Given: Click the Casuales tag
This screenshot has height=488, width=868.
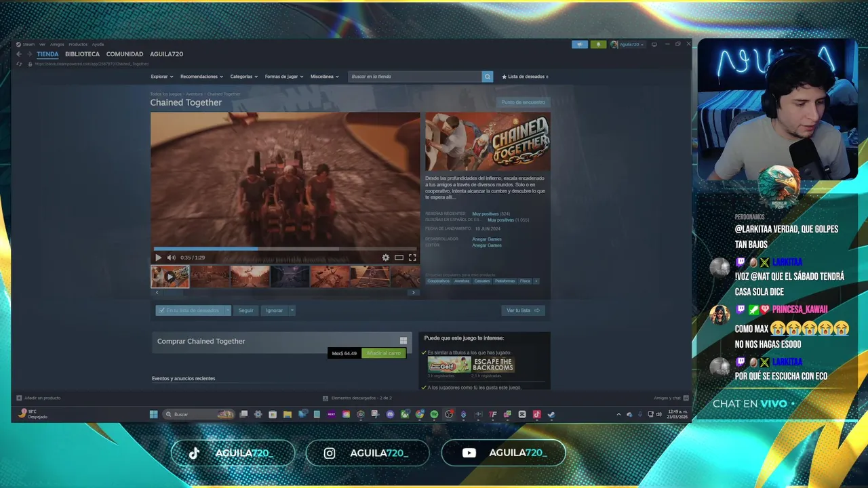Looking at the screenshot, I should tap(482, 281).
